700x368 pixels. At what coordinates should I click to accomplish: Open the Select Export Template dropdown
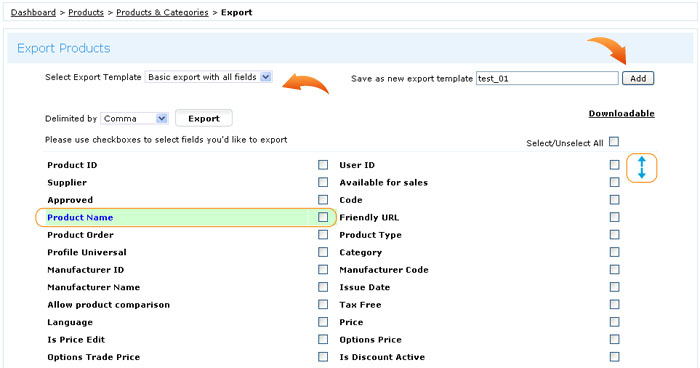[x=208, y=77]
